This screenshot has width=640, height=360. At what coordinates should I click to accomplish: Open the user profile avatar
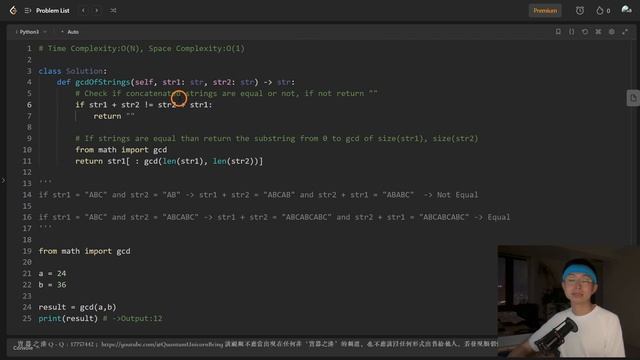point(626,10)
